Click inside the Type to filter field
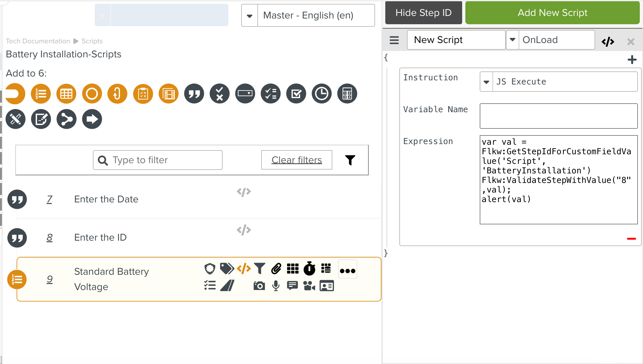643x364 pixels. [158, 160]
